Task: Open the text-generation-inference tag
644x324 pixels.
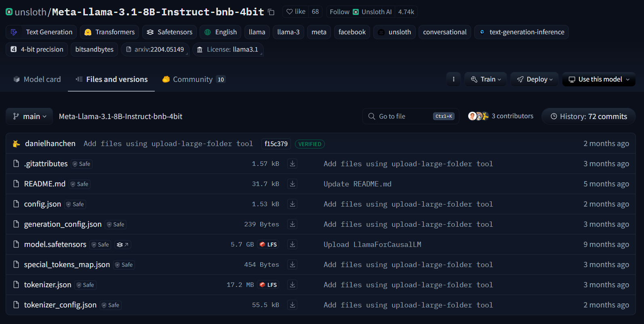Action: 522,32
